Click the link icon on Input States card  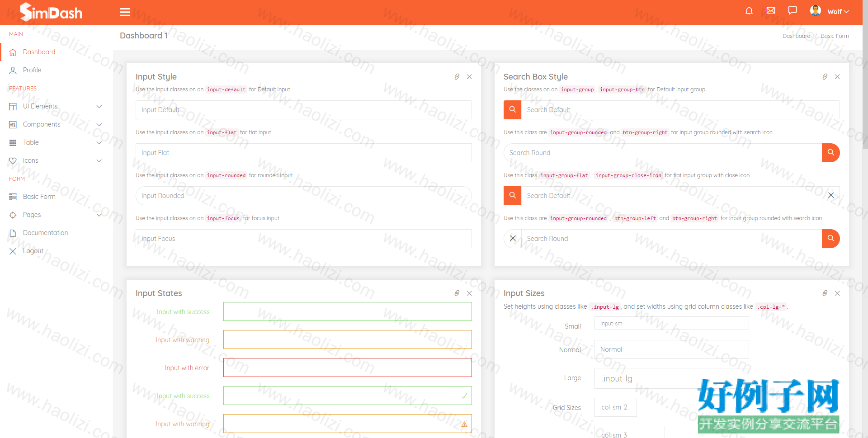pos(457,293)
